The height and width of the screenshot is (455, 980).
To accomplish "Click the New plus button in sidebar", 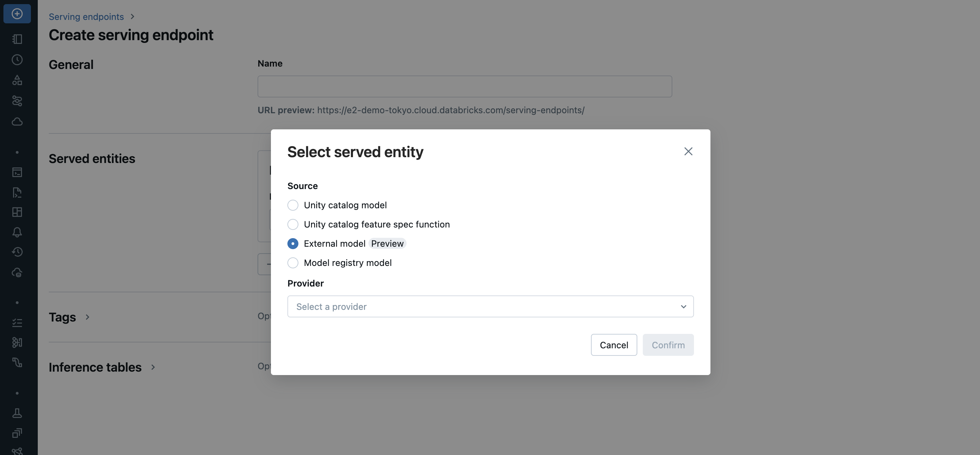I will click(x=17, y=14).
